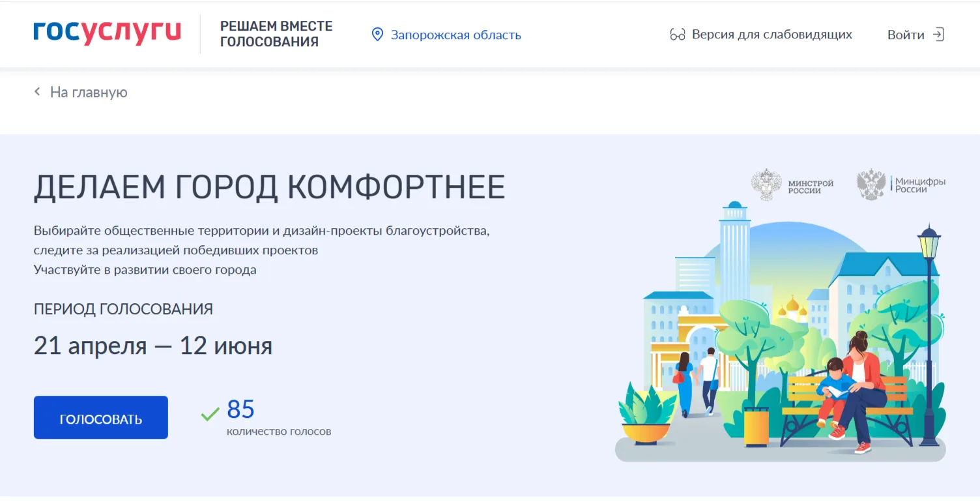Click the green checkmark near vote count

210,413
